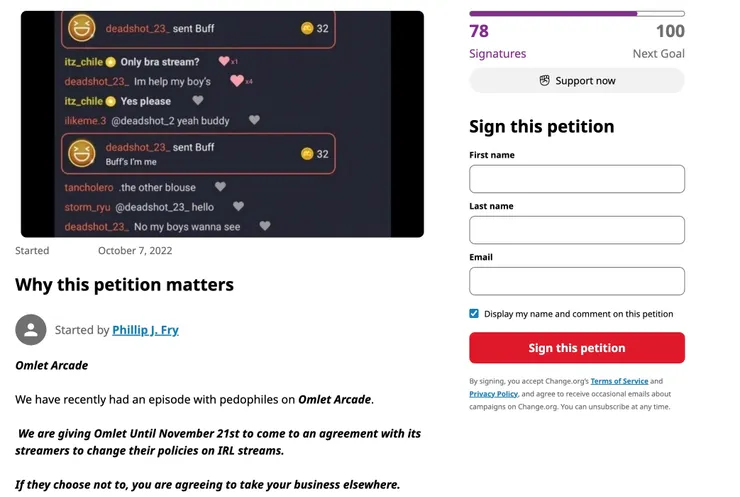Click the laughing emoji in the top Buff box

click(x=82, y=29)
